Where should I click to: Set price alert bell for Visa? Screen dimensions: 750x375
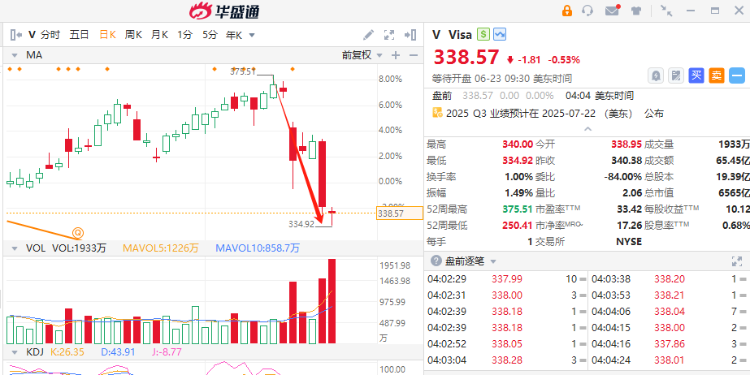(655, 76)
